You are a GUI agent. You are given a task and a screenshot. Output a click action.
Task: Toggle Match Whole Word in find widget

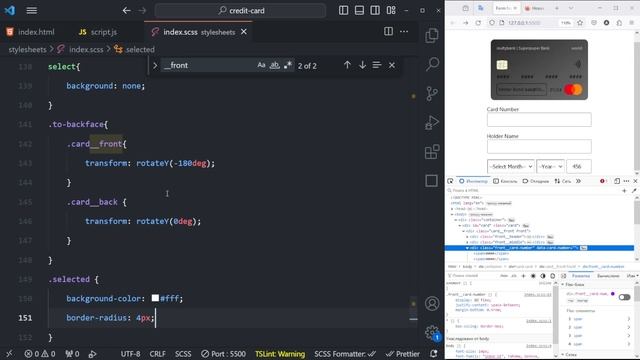(275, 65)
